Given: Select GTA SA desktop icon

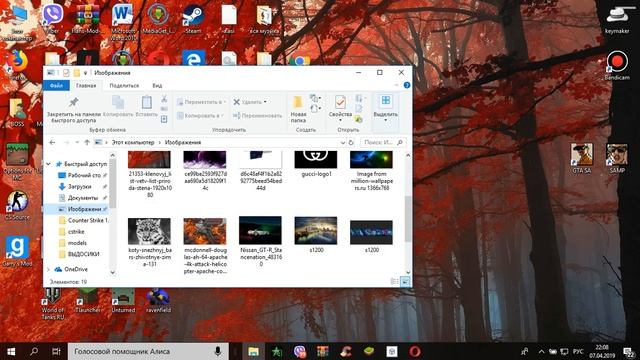Looking at the screenshot, I should pos(582,158).
